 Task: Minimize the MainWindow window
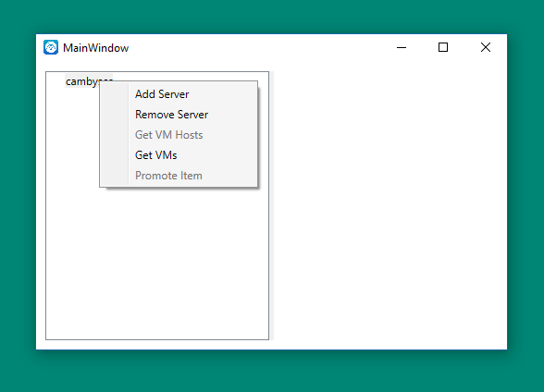402,47
